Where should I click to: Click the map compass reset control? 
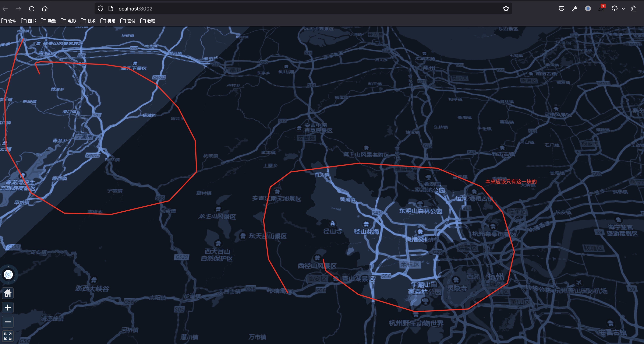tap(8, 274)
